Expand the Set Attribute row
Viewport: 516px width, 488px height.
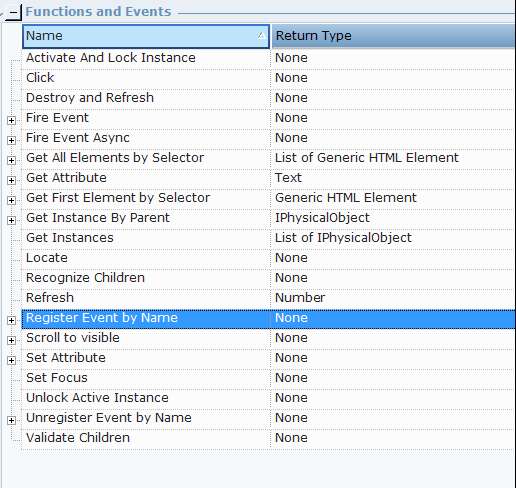(12, 360)
